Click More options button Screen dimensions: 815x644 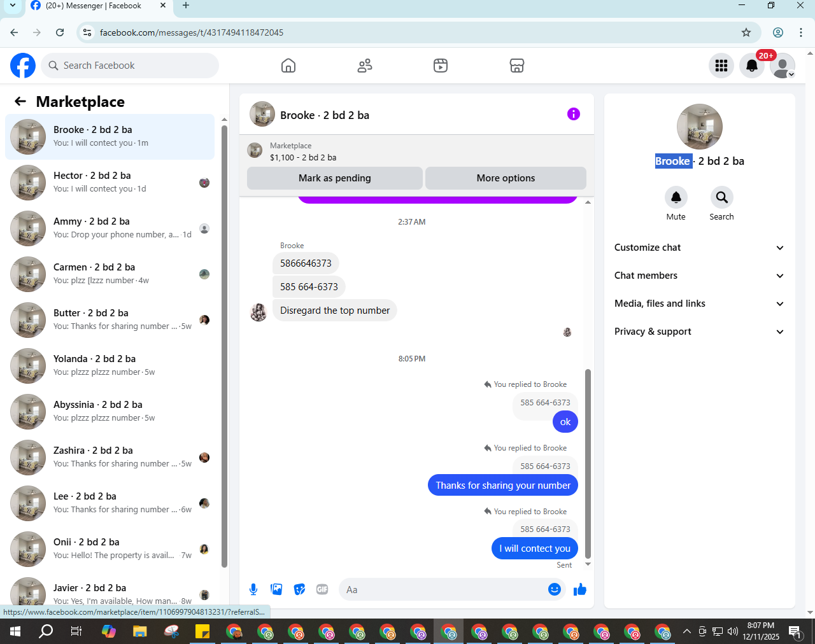pos(506,178)
